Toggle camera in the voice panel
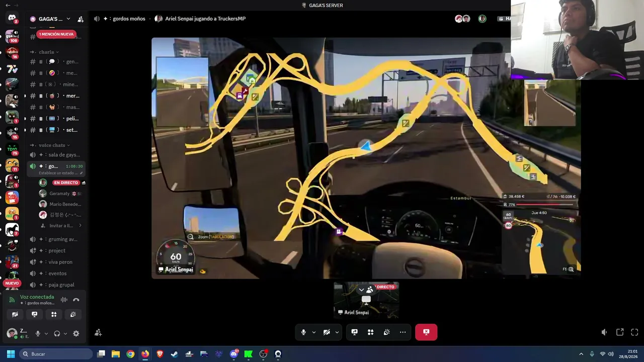644x362 pixels. tap(15, 314)
